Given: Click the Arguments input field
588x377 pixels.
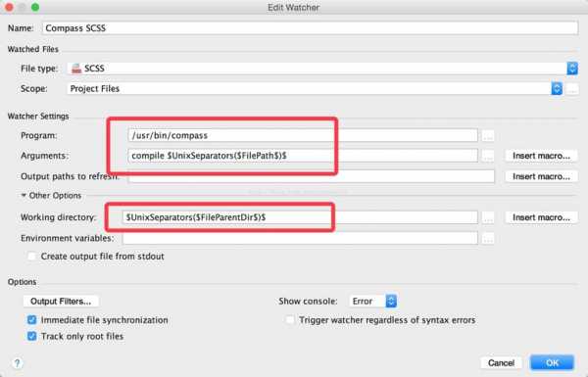Looking at the screenshot, I should [x=303, y=156].
